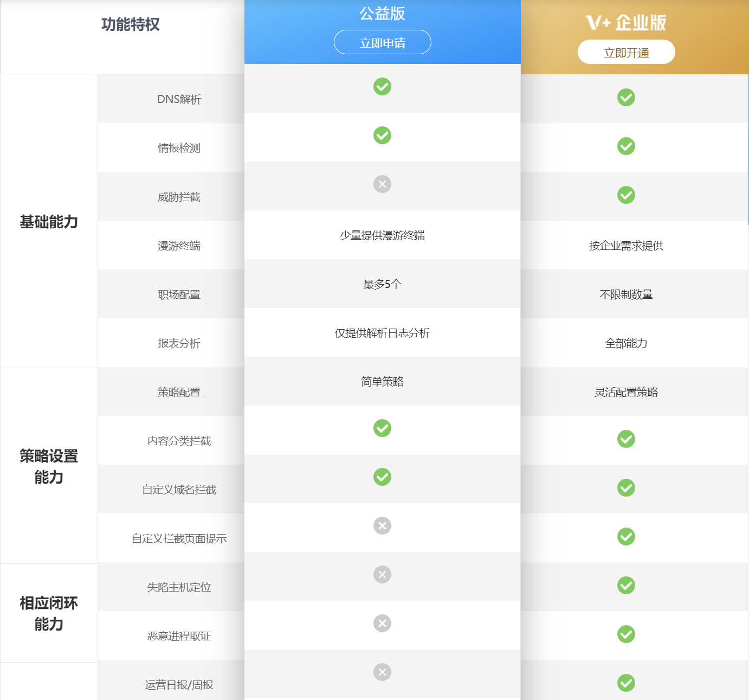Viewport: 749px width, 700px height.
Task: Click the 威胁拦截 green check in 企业版 column
Action: click(626, 195)
